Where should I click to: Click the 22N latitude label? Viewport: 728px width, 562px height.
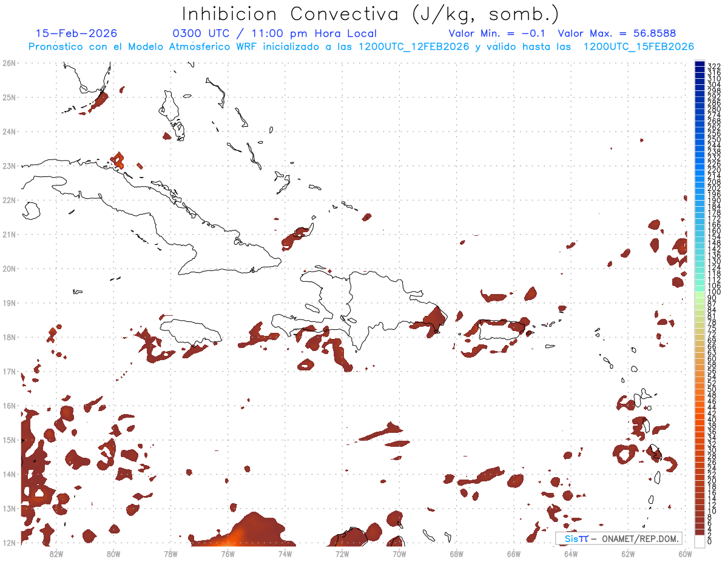tap(9, 200)
